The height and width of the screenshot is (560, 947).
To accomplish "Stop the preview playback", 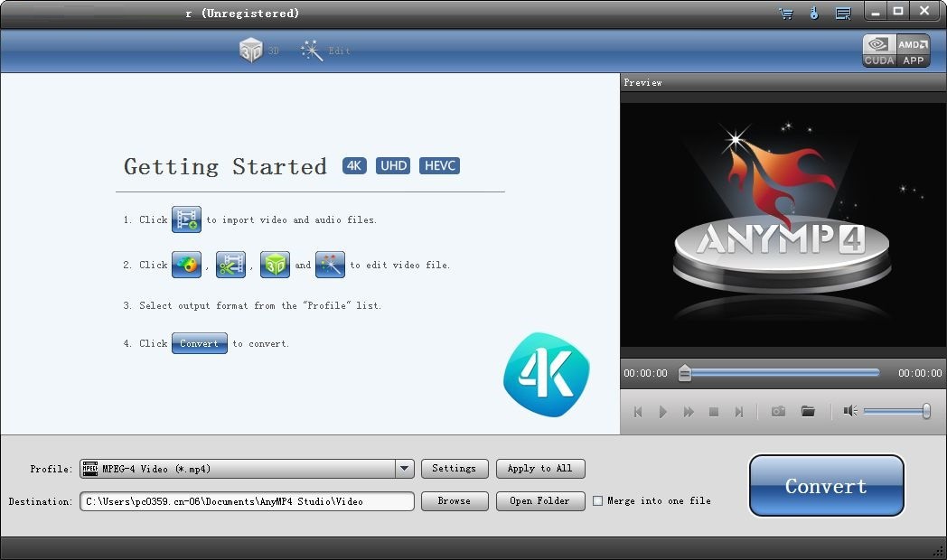I will pos(714,412).
